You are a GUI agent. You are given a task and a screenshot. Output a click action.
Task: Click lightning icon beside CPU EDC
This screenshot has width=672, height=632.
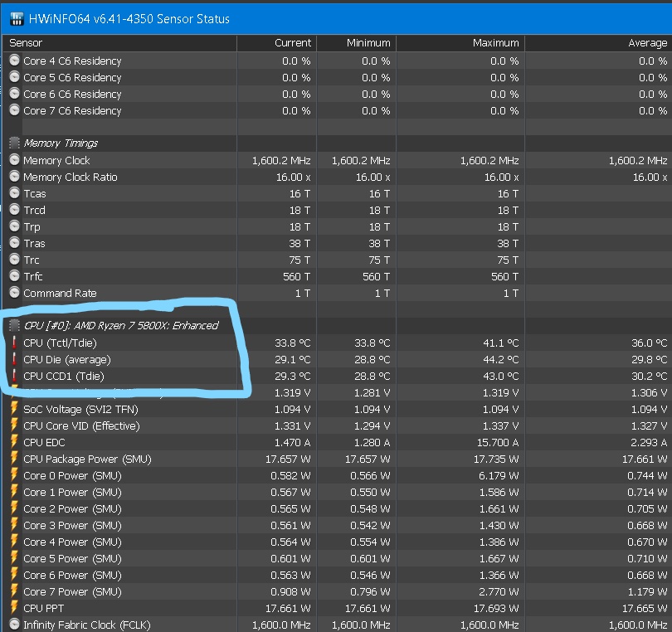(x=14, y=442)
